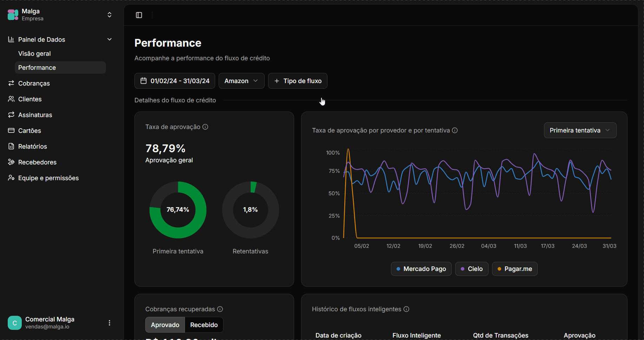Toggle Cielo series in chart legend
The height and width of the screenshot is (340, 644).
coord(472,269)
